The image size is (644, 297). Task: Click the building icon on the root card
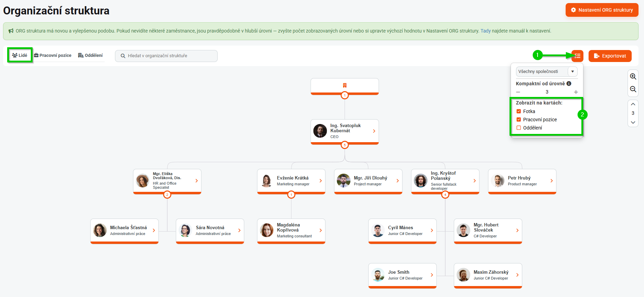[345, 85]
